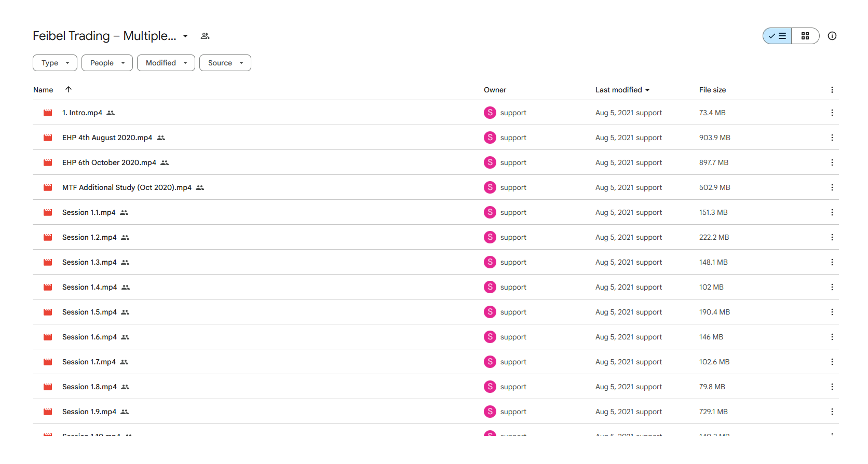868x464 pixels.
Task: Open the Type filter dropdown
Action: point(55,63)
